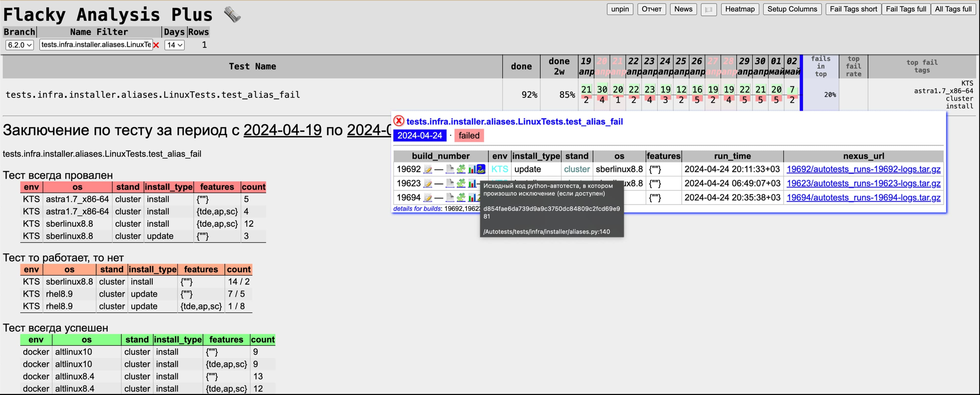This screenshot has height=395, width=980.
Task: Open the 19692 autotests logs tar.gz link
Action: click(x=863, y=169)
